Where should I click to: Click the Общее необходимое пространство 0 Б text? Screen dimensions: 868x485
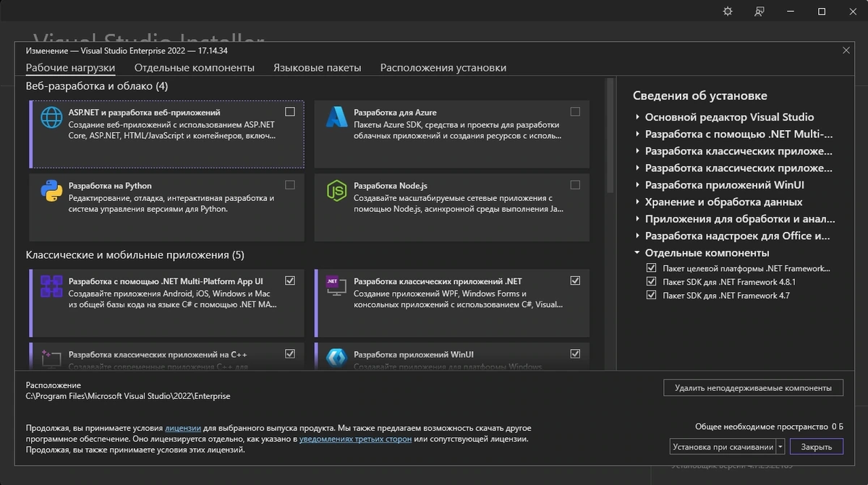pos(770,427)
